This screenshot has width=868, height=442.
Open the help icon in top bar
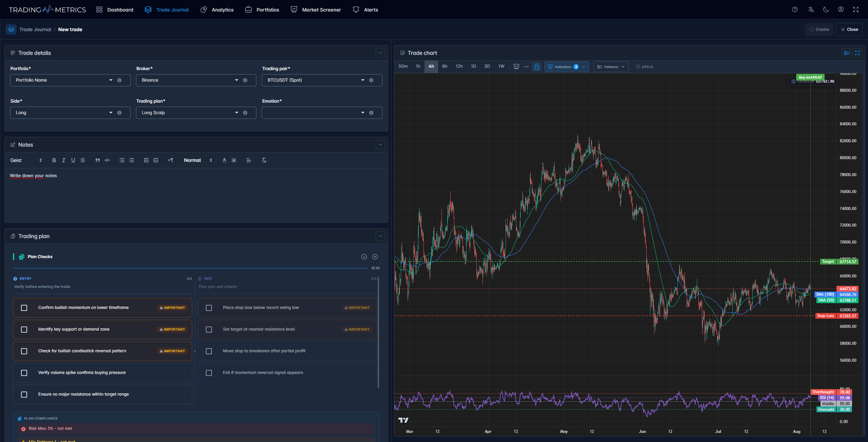point(795,9)
